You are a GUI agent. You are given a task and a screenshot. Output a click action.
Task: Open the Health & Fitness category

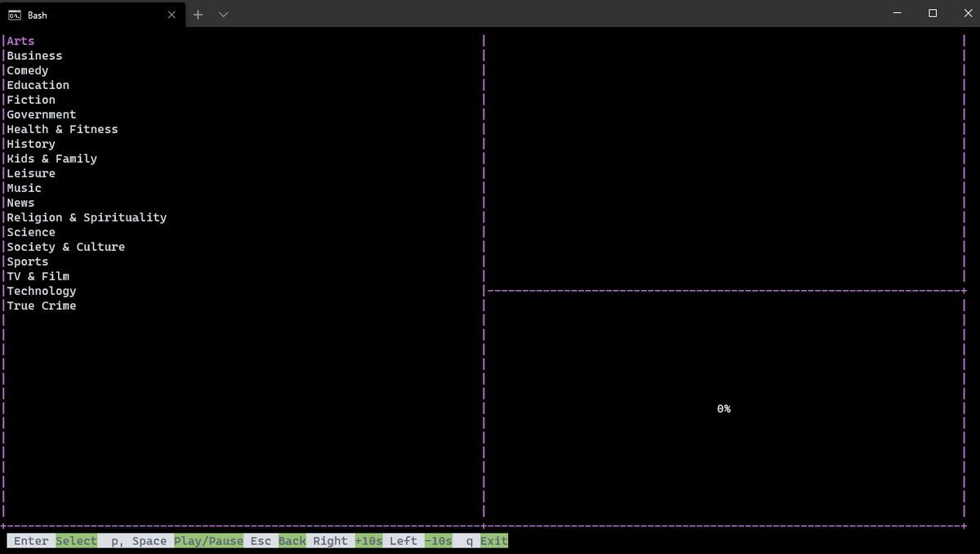(62, 129)
